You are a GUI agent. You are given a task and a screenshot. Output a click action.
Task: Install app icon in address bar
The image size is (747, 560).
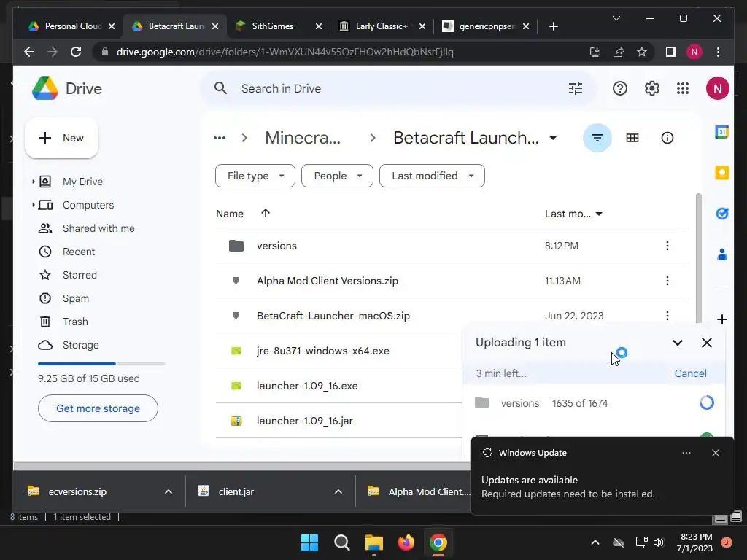[595, 52]
